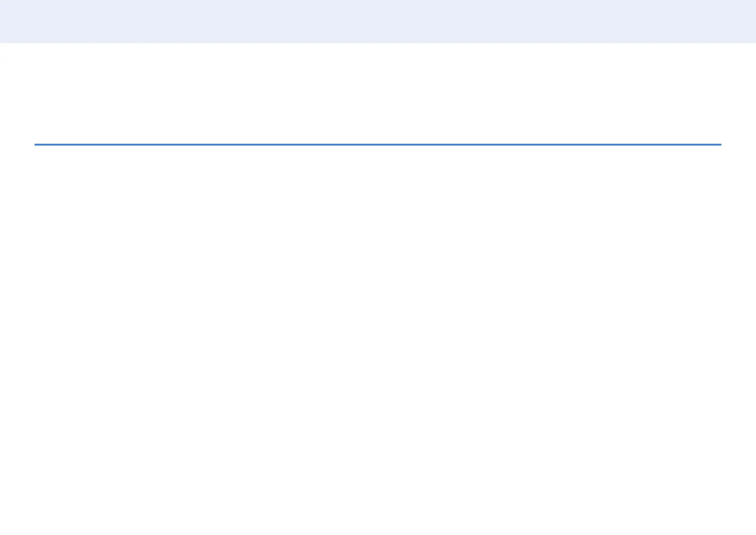Screen dimensions: 756x535
Task: Click the blank white area below the divider
Action: tap(378, 337)
